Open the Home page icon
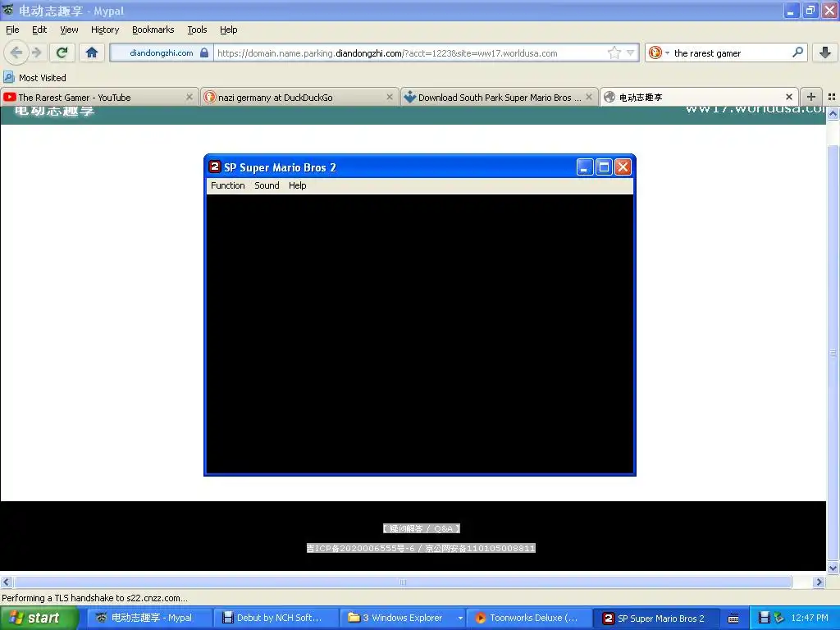This screenshot has height=630, width=840. point(92,52)
